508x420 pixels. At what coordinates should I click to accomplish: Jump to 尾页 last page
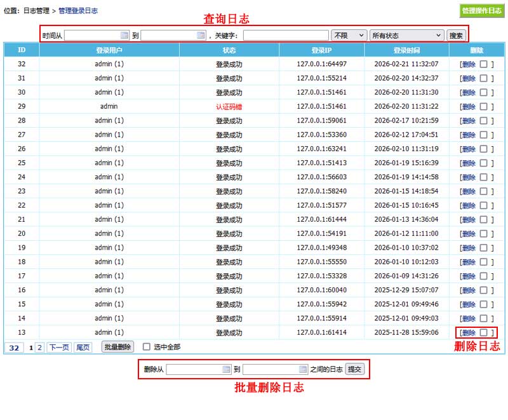point(83,348)
